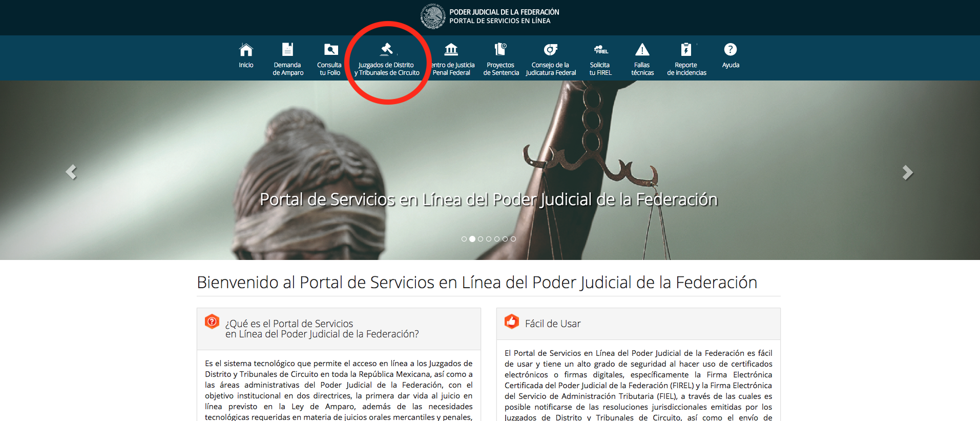Open the Demanda de Amparo menu label
The width and height of the screenshot is (980, 421).
click(288, 69)
